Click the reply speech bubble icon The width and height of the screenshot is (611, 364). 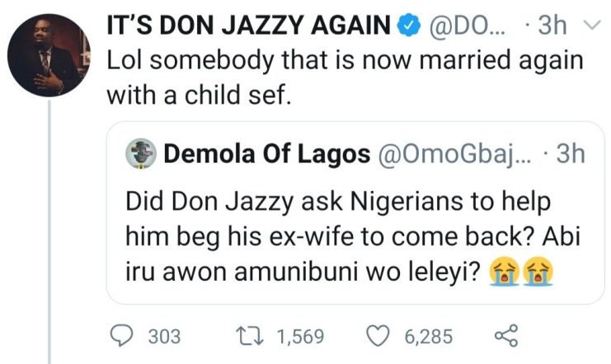click(x=122, y=336)
